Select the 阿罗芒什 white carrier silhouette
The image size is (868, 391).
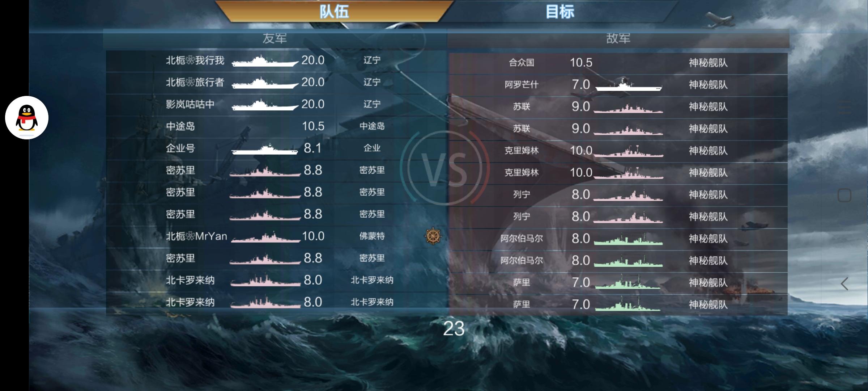(x=629, y=85)
